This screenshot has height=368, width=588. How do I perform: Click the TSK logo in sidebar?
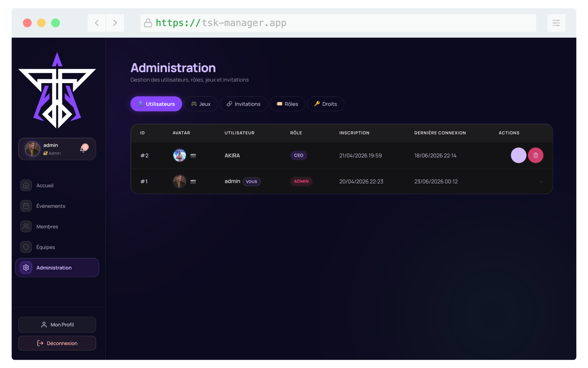pos(57,90)
